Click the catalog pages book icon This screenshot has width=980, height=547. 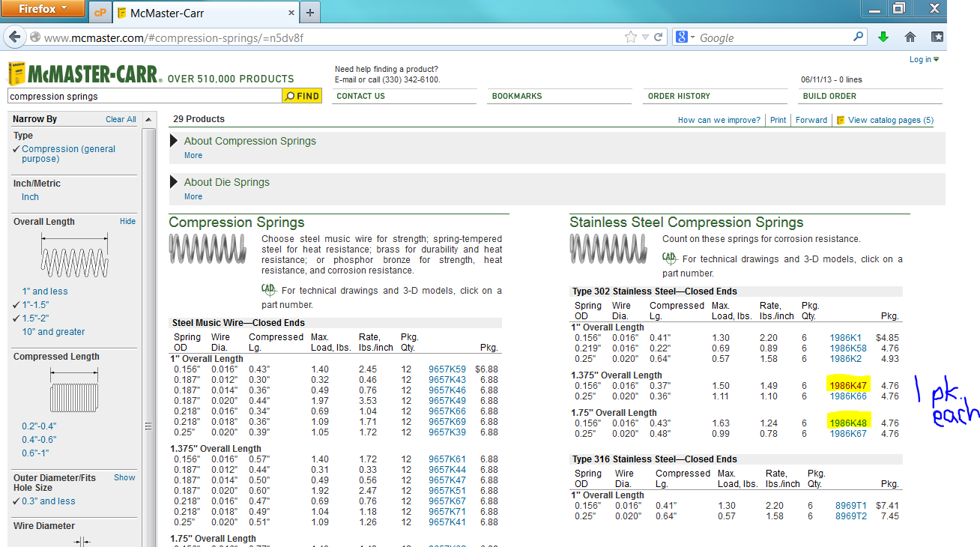click(x=841, y=120)
